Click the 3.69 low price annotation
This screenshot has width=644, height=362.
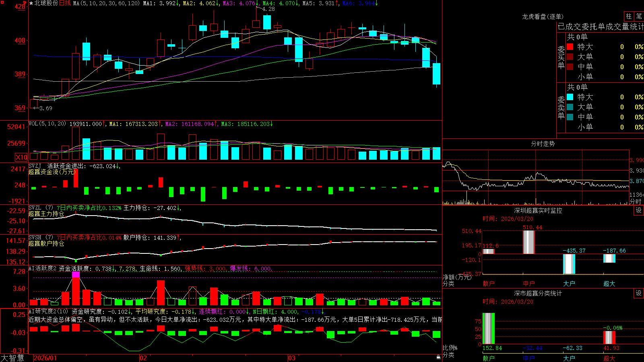pos(45,108)
